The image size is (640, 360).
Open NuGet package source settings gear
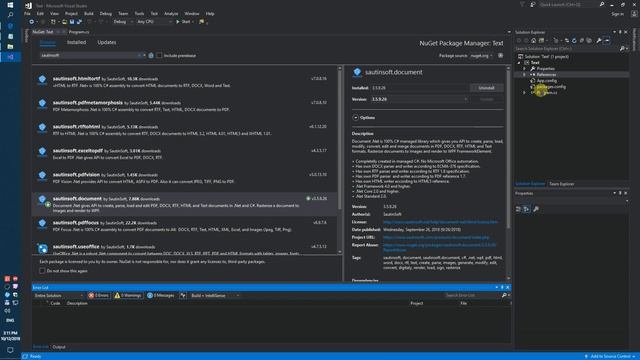(x=500, y=56)
